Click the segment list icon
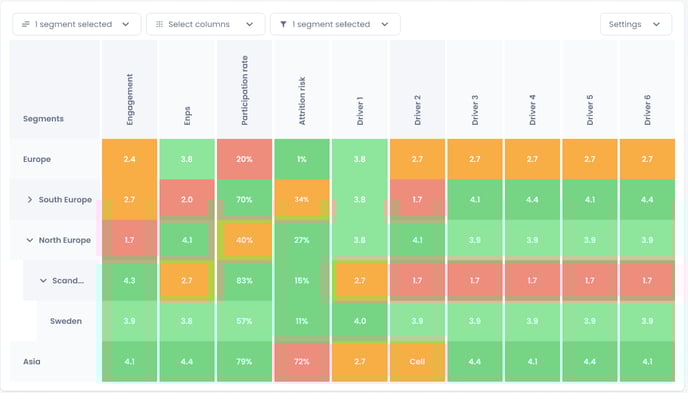Viewport: 688px width, 393px height. tap(26, 24)
